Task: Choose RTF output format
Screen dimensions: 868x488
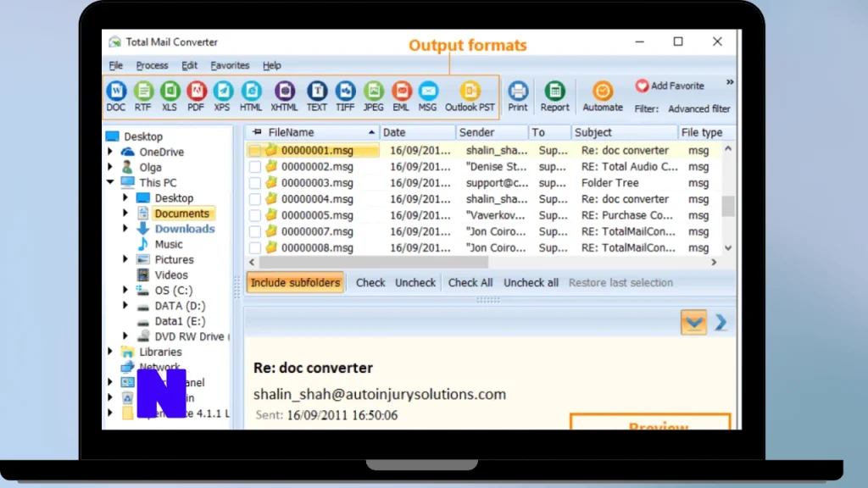Action: pyautogui.click(x=142, y=97)
